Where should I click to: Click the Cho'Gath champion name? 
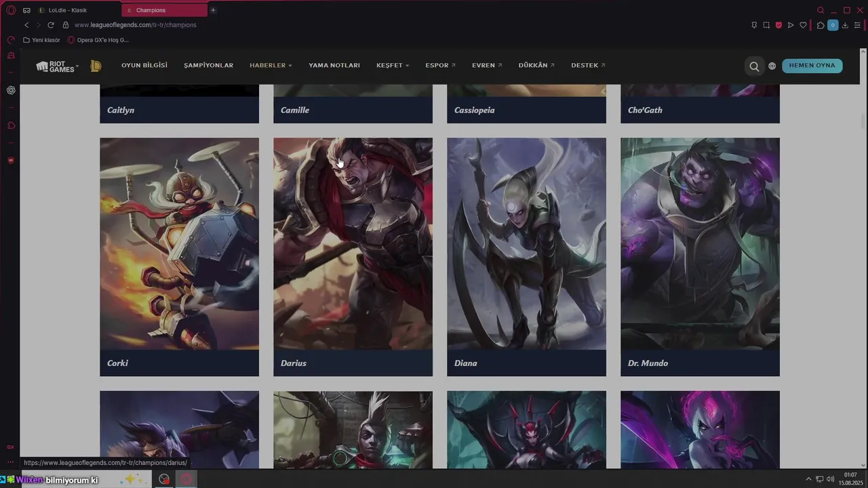click(645, 110)
